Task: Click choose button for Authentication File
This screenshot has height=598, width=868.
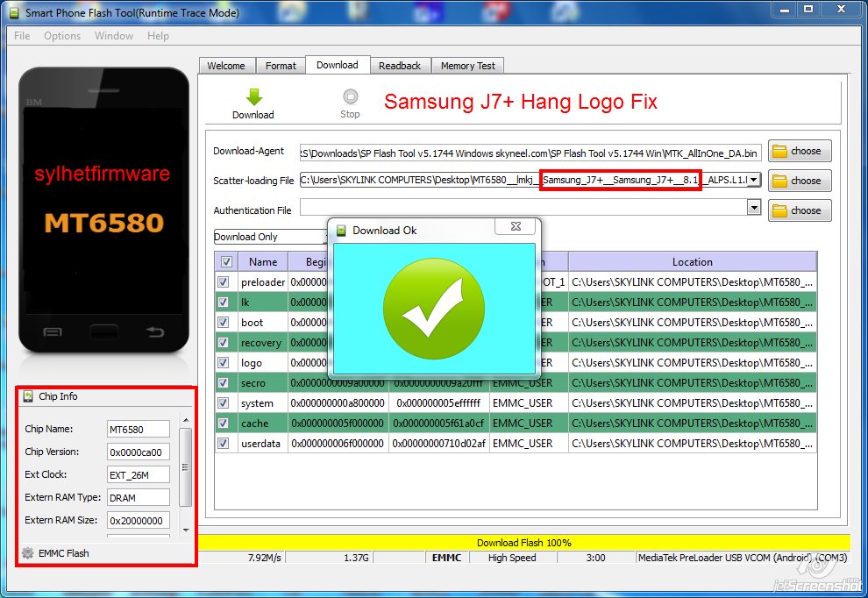Action: click(800, 211)
